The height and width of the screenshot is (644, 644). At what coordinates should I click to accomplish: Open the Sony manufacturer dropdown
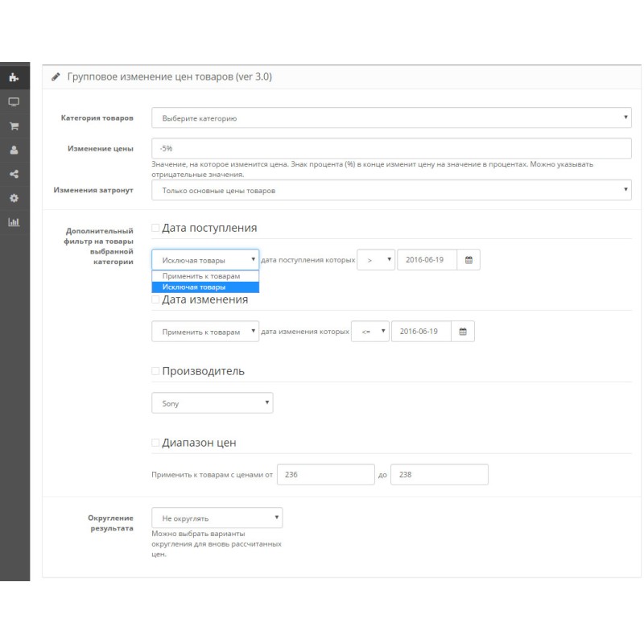(212, 403)
